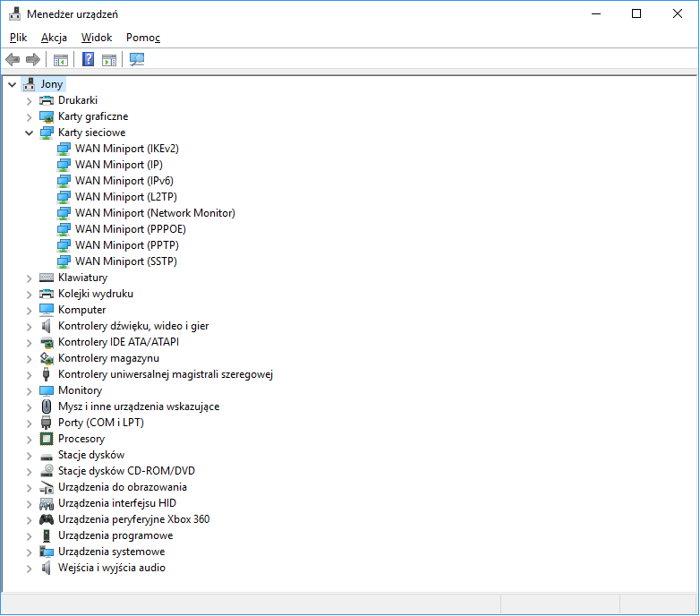The image size is (700, 616).
Task: Click the Stacje dysków drive icon
Action: 47,457
